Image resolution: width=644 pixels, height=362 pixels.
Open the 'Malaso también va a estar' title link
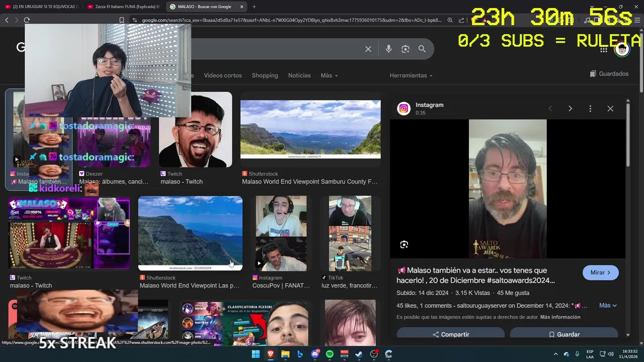coord(475,276)
